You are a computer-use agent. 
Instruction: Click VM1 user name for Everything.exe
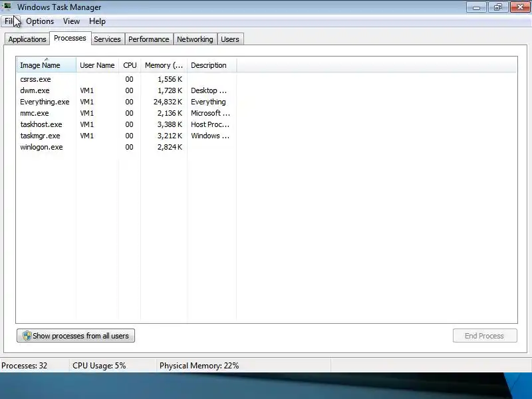coord(86,102)
